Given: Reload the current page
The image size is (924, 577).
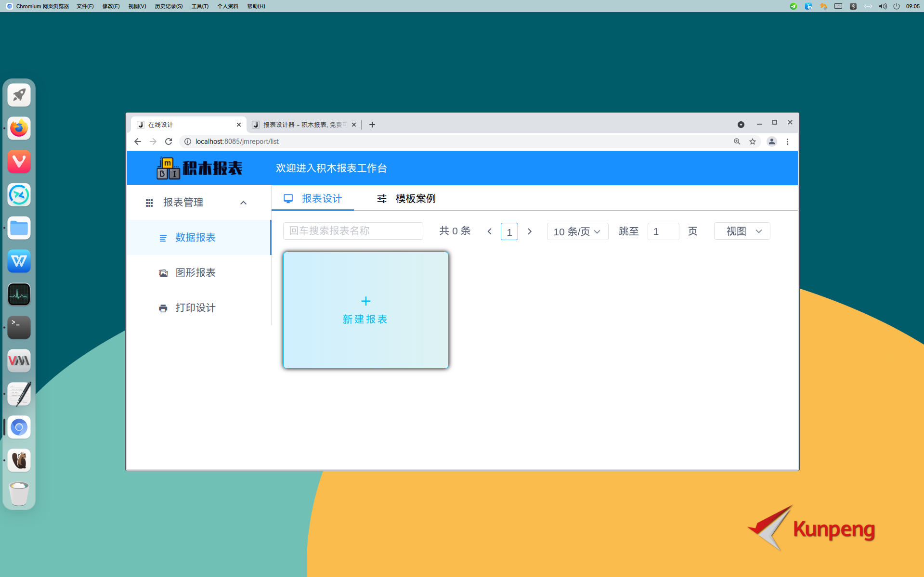Looking at the screenshot, I should click(x=168, y=141).
